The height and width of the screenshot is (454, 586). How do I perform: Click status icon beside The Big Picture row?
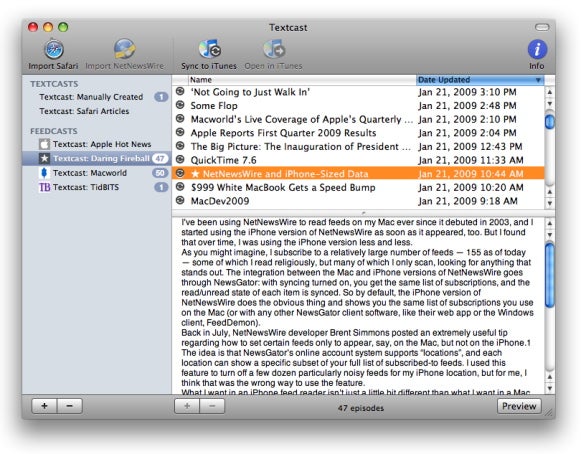pyautogui.click(x=180, y=146)
